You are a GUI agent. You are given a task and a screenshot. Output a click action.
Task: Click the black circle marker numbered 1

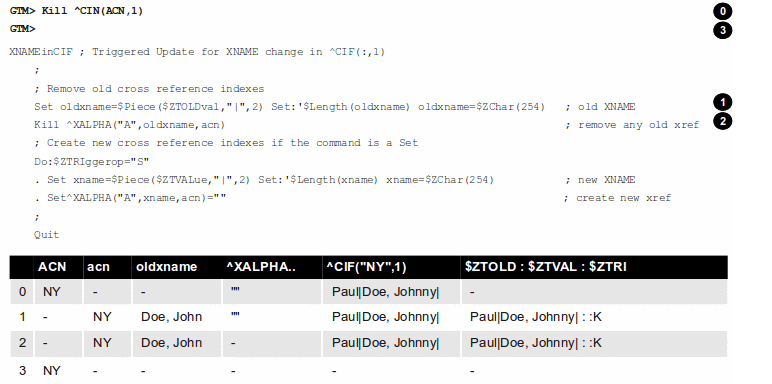(x=722, y=102)
